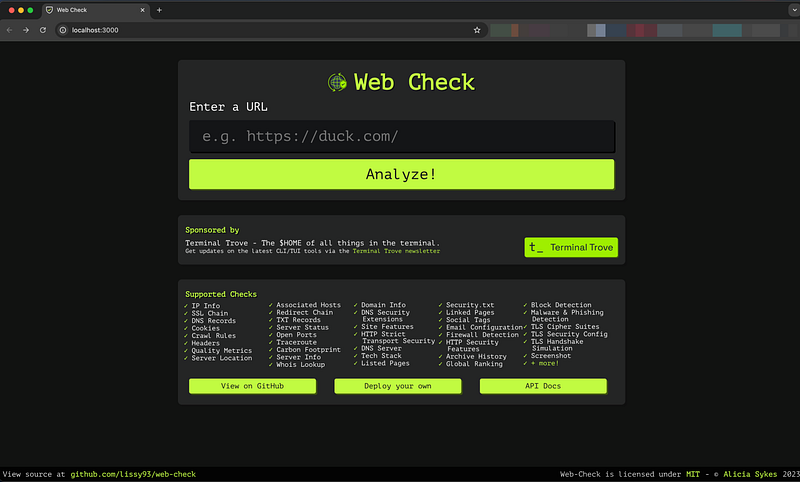The width and height of the screenshot is (800, 482).
Task: Click 'Quality Metrics' check item
Action: 221,351
